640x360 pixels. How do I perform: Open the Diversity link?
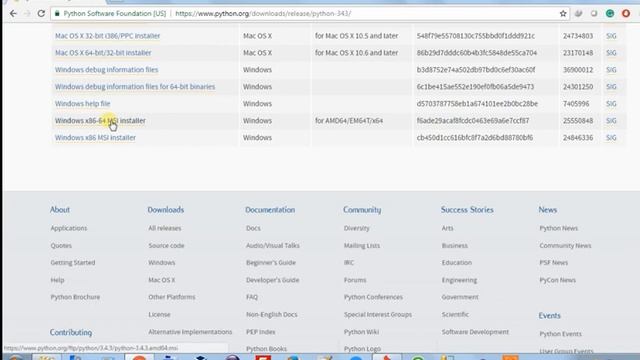click(x=357, y=228)
